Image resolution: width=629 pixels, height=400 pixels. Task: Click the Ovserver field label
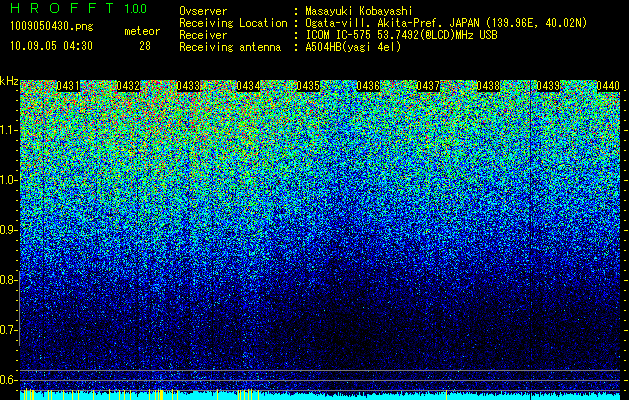click(203, 11)
